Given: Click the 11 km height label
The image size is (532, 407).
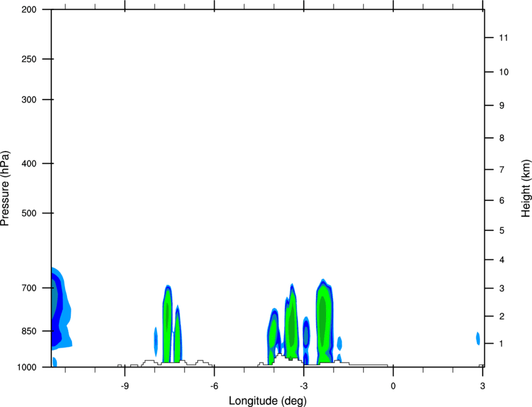Looking at the screenshot, I should 503,38.
